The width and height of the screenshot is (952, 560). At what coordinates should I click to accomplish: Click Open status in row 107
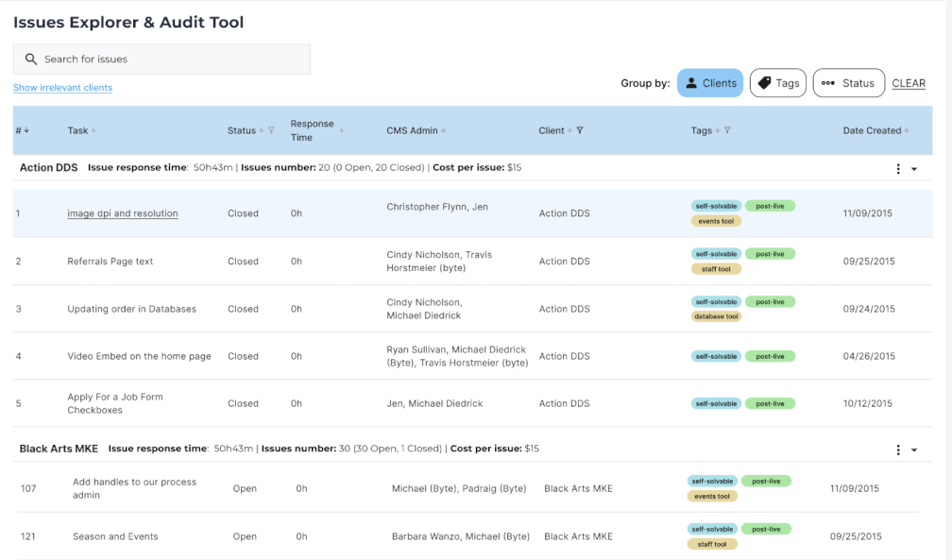point(245,488)
